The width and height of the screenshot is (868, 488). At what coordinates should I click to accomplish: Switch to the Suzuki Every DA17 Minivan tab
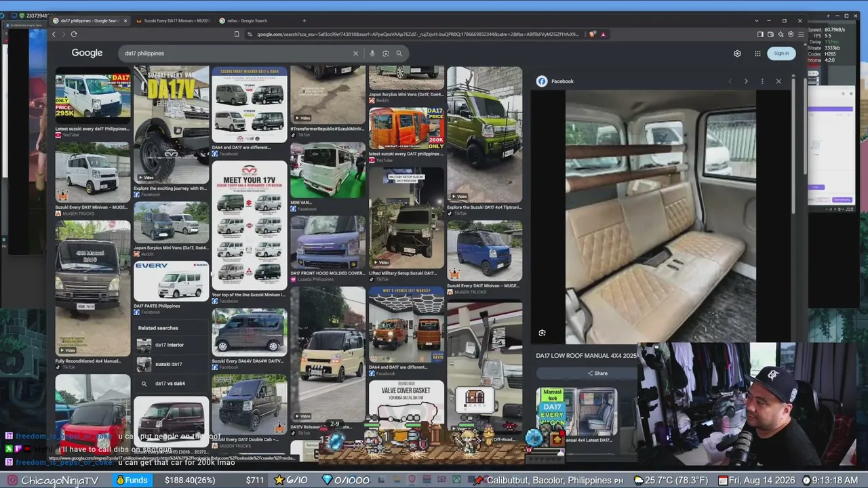172,20
